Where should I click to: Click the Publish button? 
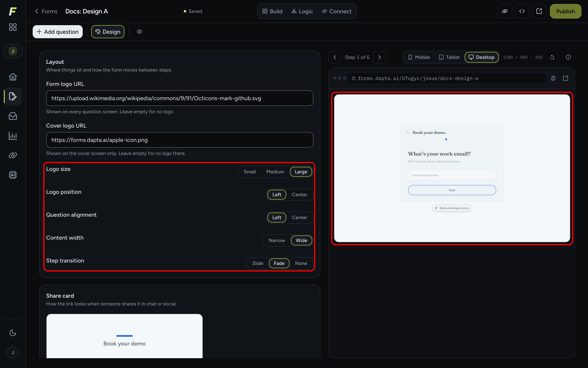tap(565, 11)
